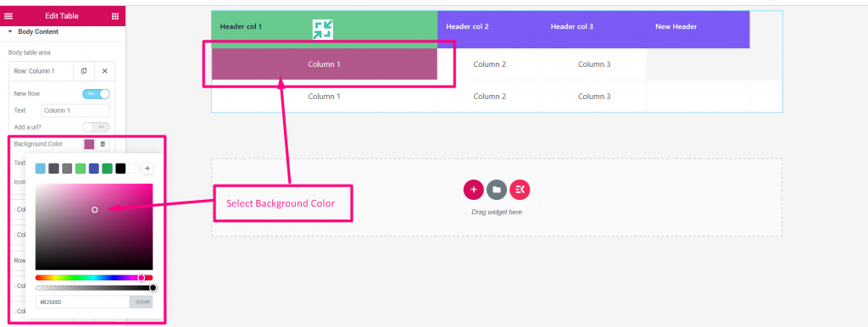Screen dimensions: 868x327
Task: Select Column 2 cell in second row
Action: click(x=489, y=97)
